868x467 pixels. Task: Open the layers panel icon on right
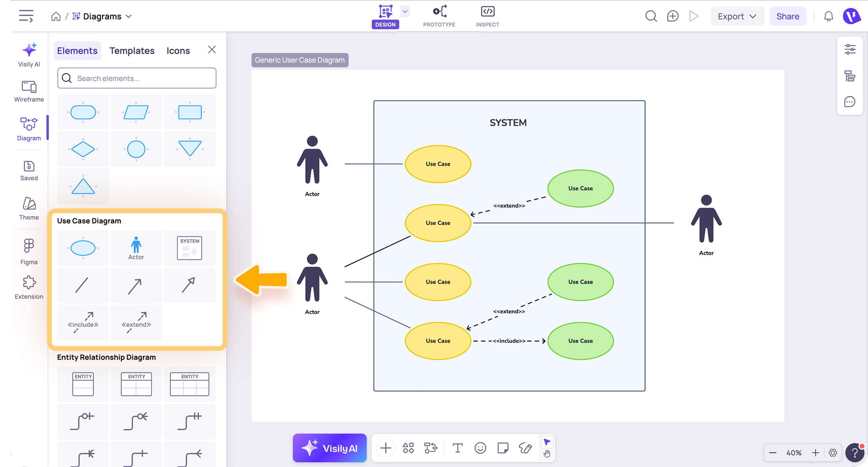(850, 76)
